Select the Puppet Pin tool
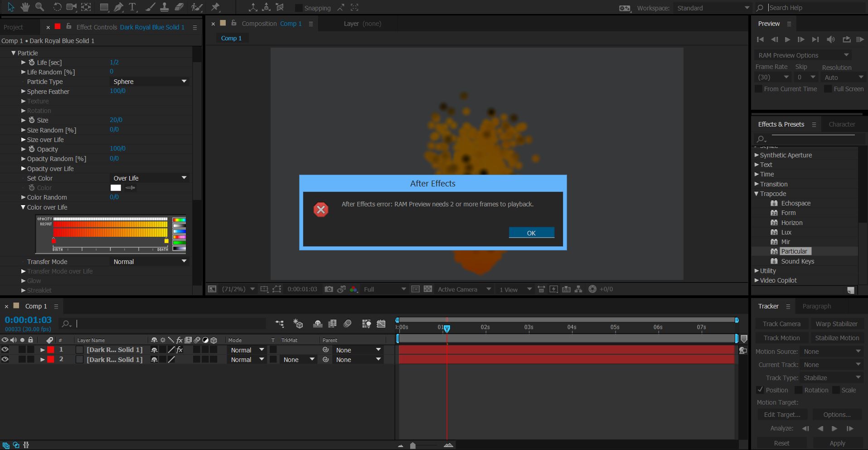Screen dimensions: 868x450 (215, 7)
